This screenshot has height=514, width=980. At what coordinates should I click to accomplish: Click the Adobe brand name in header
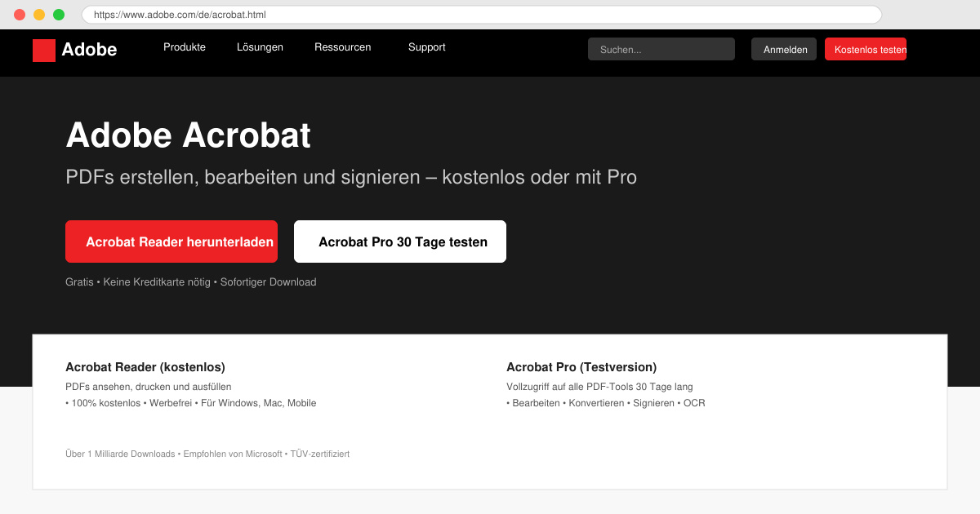tap(89, 50)
